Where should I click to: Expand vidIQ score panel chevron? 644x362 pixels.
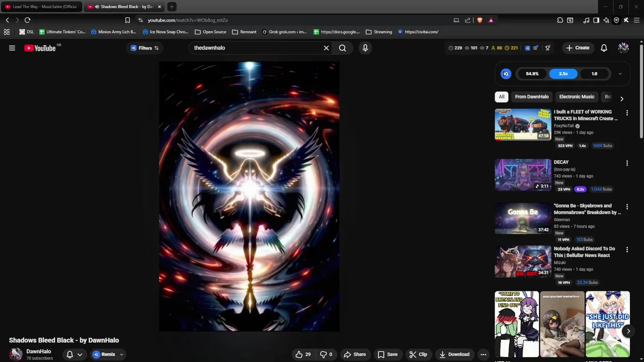620,74
